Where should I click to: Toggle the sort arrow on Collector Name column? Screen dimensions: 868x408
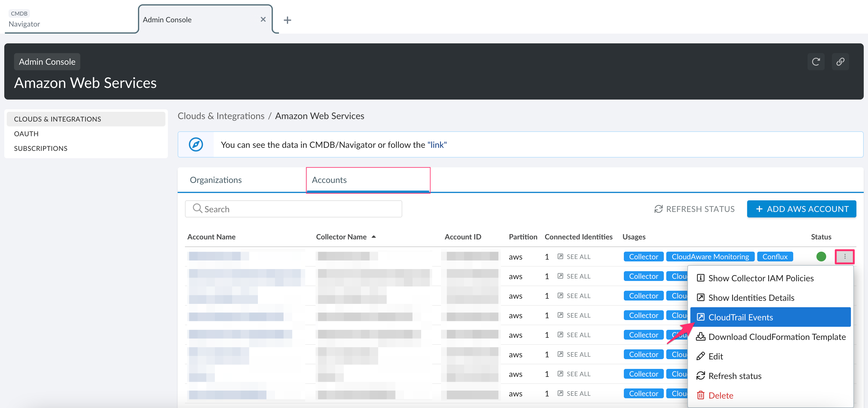click(x=374, y=237)
